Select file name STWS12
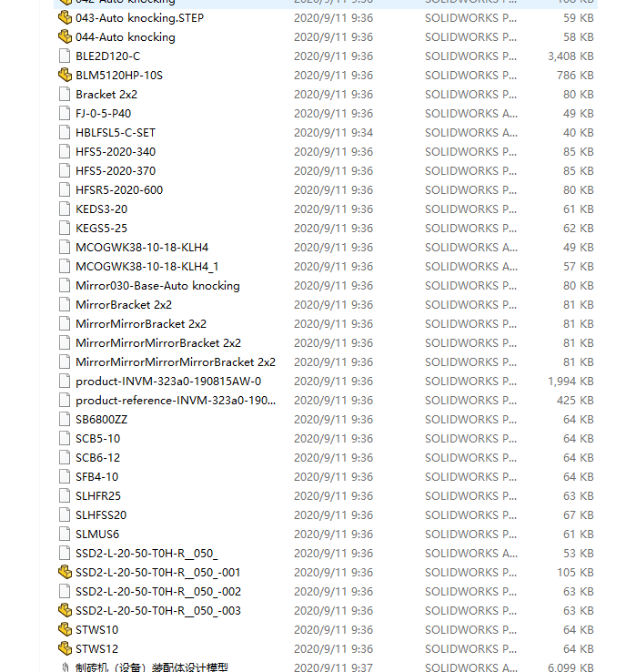The height and width of the screenshot is (672, 626). [x=96, y=649]
